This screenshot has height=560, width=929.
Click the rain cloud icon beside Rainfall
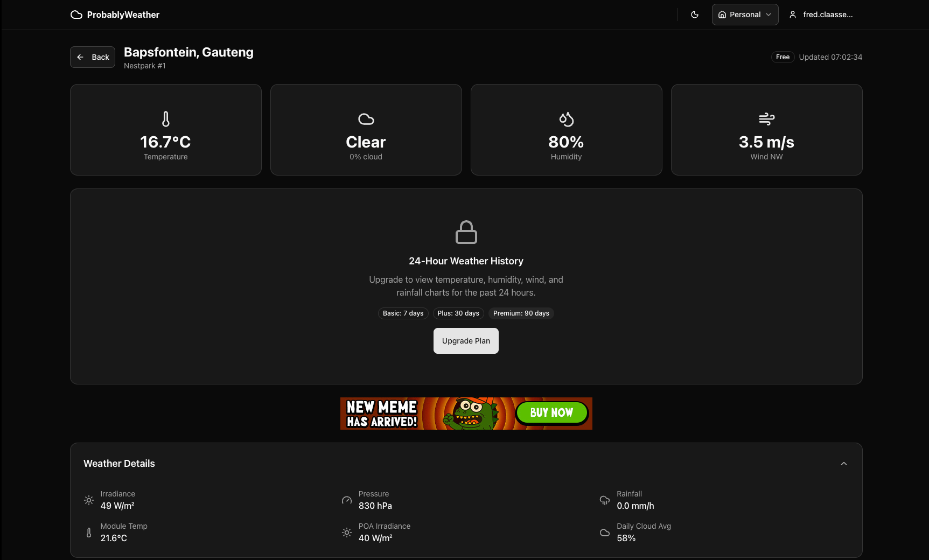point(605,500)
